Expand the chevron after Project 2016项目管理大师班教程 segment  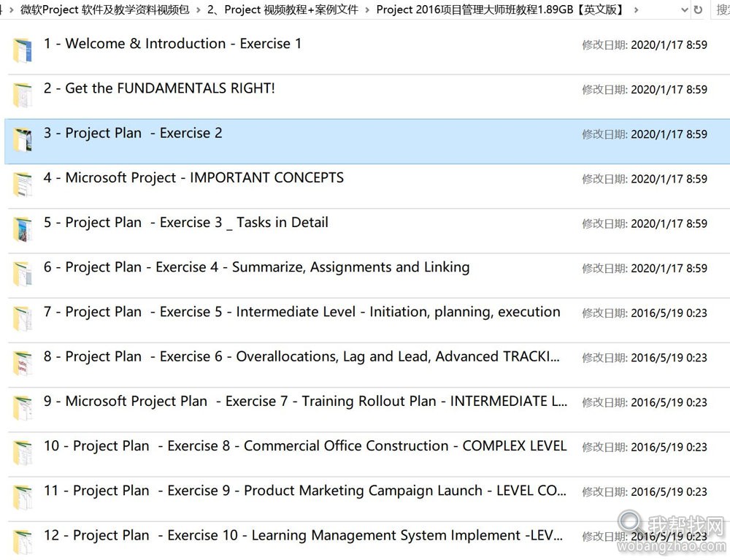click(636, 9)
